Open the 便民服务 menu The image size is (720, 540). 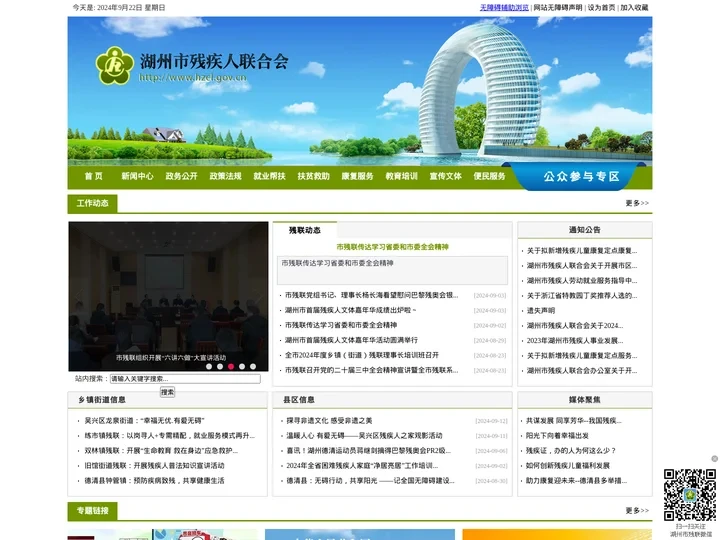click(489, 176)
